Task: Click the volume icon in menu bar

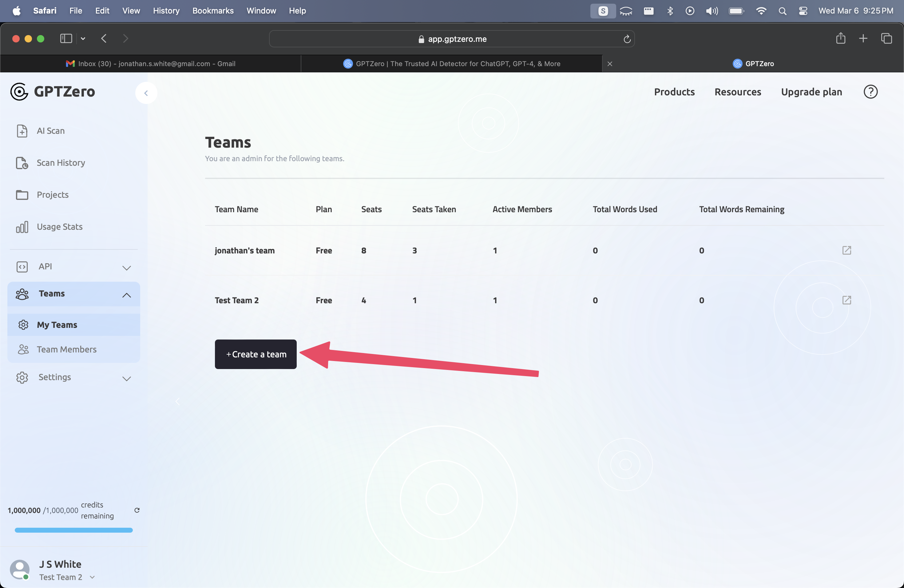Action: 712,11
